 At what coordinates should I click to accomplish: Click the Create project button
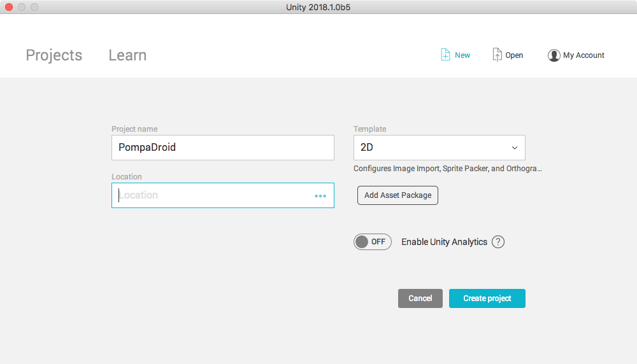[487, 298]
